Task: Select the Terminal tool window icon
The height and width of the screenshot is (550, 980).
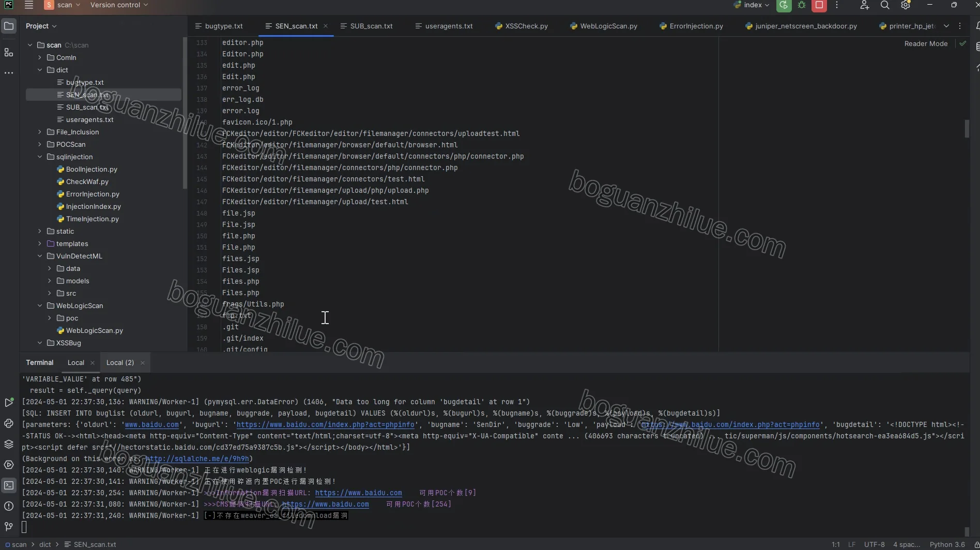Action: click(x=9, y=485)
